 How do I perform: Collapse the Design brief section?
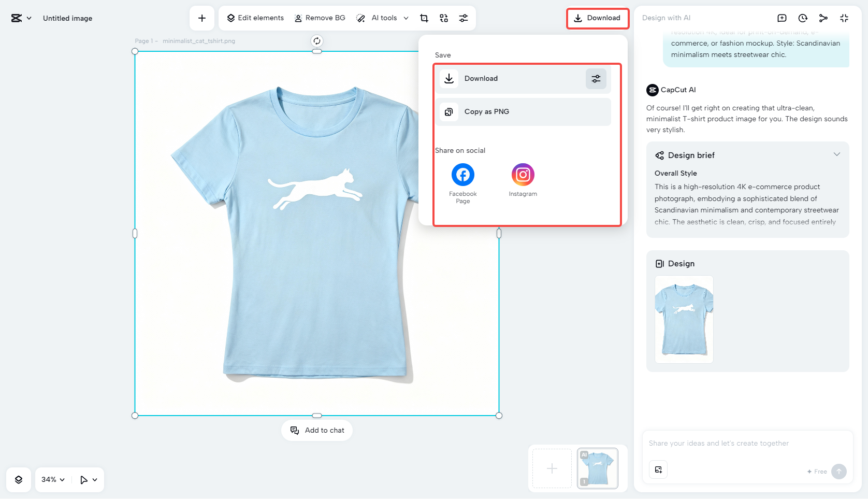(x=837, y=154)
